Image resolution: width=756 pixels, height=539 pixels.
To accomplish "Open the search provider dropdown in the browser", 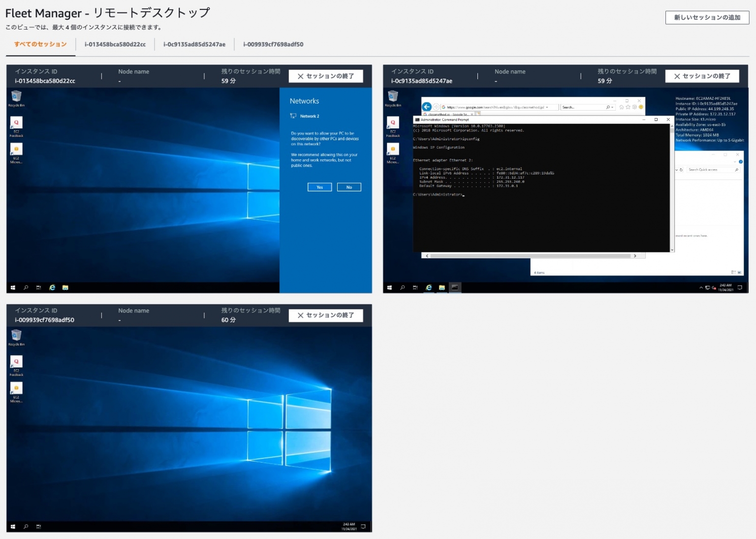I will (x=612, y=107).
